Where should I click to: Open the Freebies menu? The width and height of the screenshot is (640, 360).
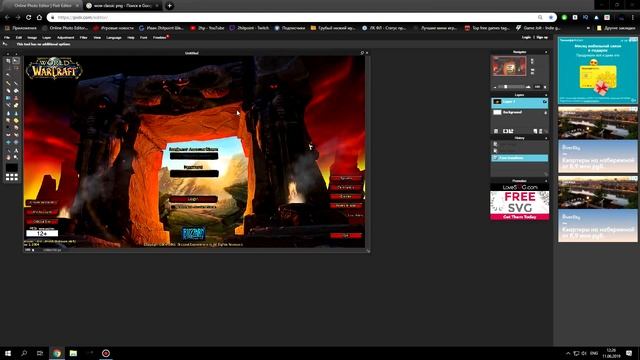[x=160, y=37]
